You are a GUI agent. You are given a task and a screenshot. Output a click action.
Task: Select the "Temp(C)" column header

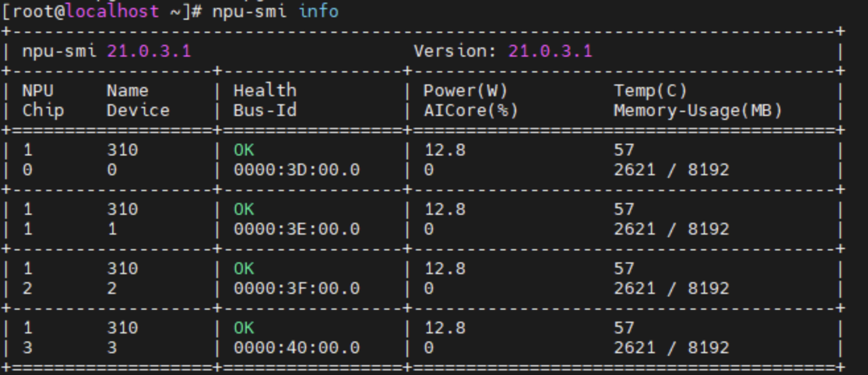click(650, 91)
